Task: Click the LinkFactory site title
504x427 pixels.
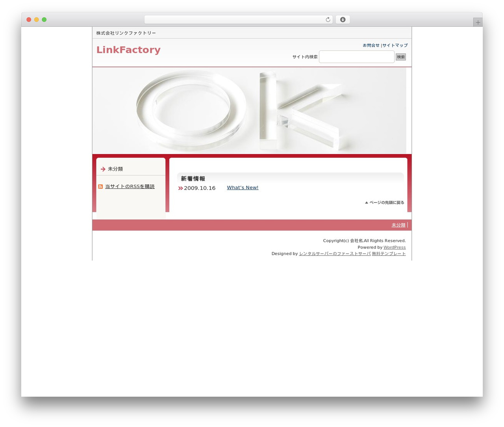Action: click(x=128, y=50)
